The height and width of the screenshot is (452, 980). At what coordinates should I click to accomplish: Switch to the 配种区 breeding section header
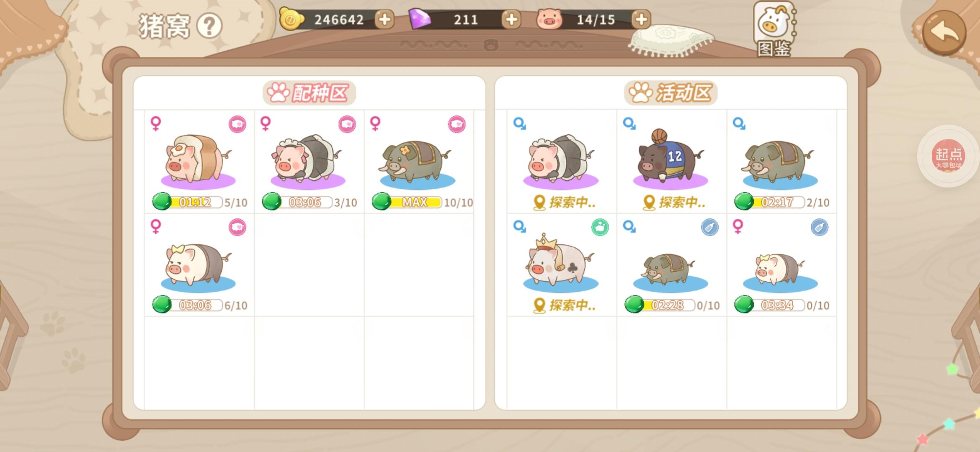point(309,93)
